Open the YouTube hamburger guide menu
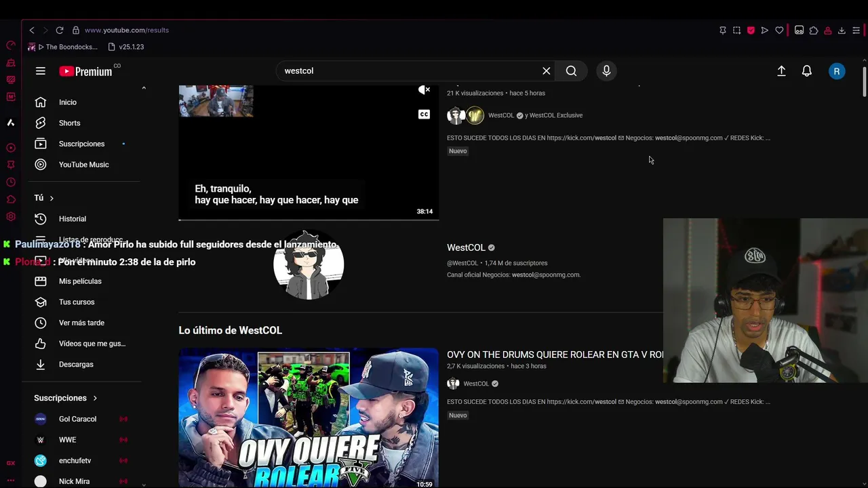 tap(41, 71)
